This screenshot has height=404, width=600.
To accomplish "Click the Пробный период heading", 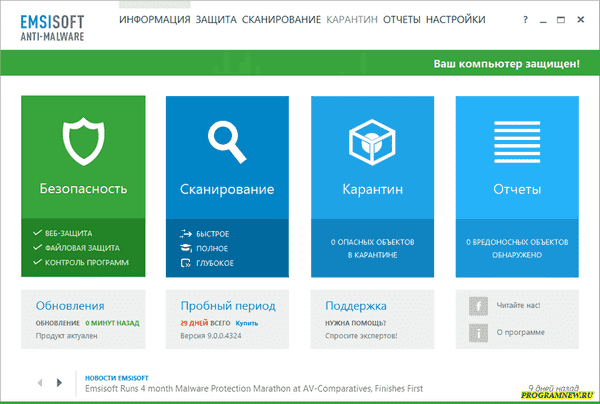I will [x=228, y=306].
